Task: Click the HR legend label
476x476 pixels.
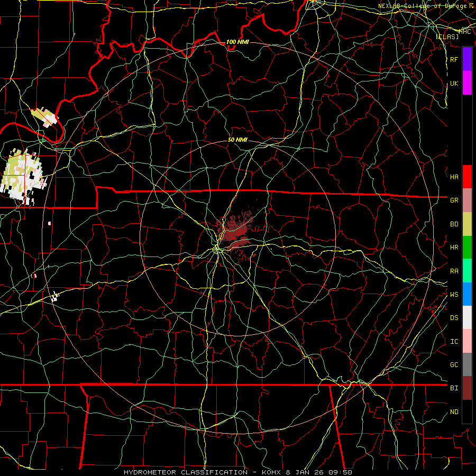Action: (x=454, y=248)
